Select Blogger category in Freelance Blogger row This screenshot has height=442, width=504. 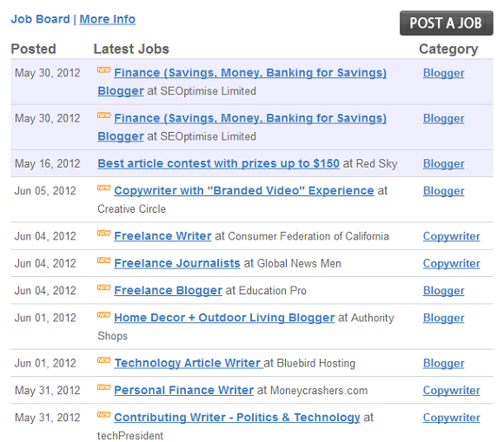coord(443,291)
